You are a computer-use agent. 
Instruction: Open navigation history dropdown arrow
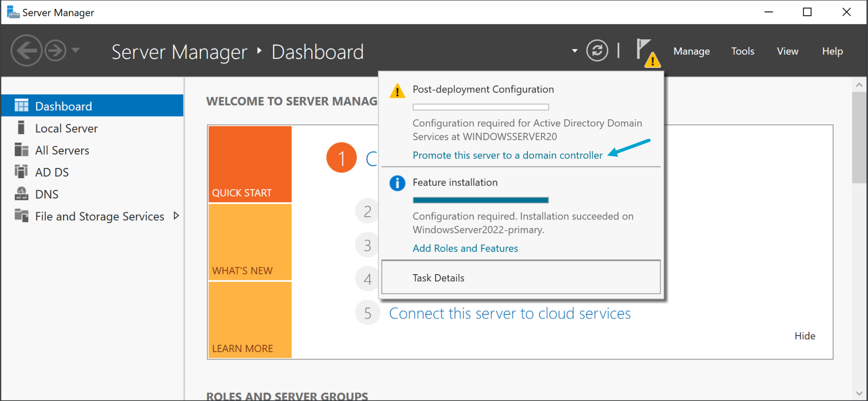76,50
